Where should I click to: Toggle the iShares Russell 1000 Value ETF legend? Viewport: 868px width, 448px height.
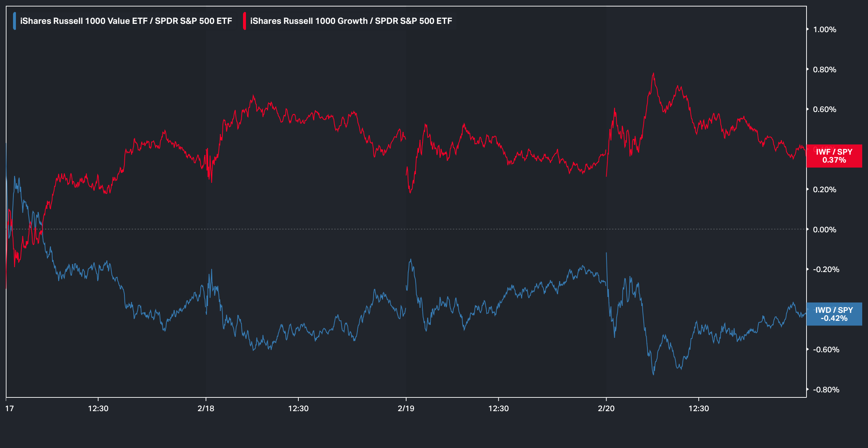pos(126,21)
